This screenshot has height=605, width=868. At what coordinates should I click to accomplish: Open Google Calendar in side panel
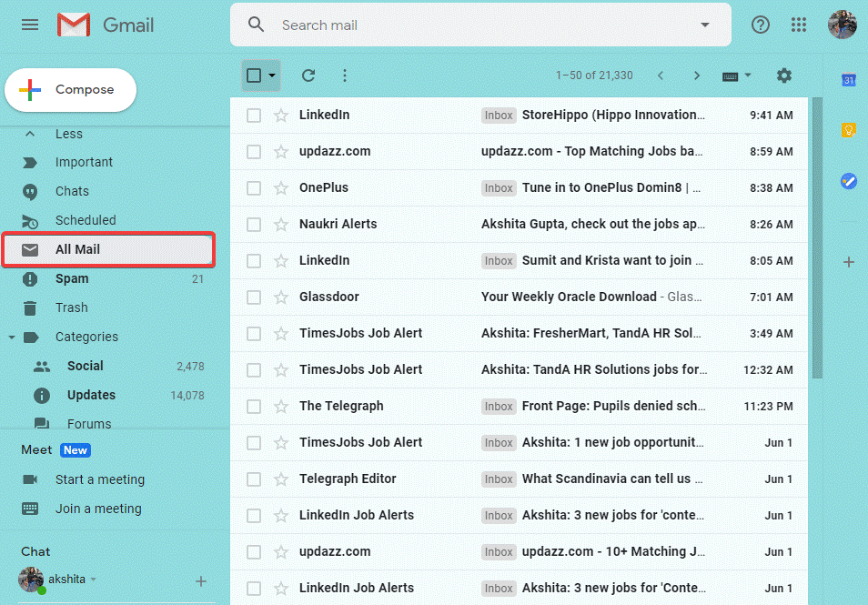(848, 80)
